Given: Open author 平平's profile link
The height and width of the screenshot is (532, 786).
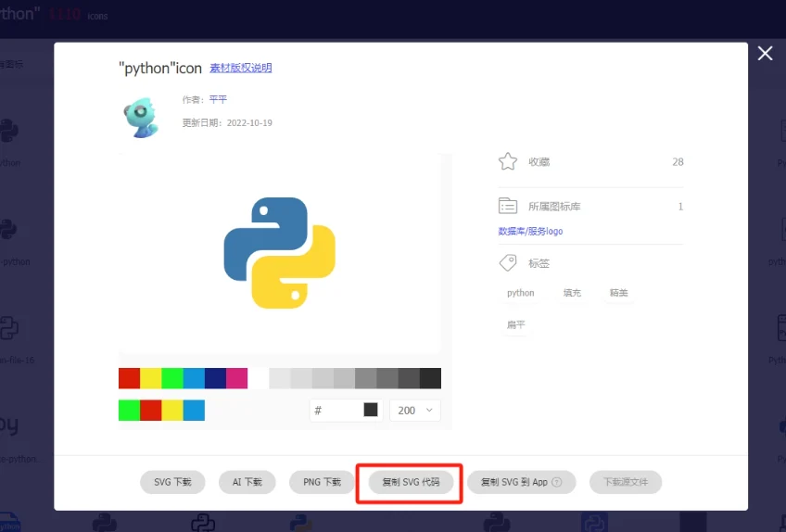Looking at the screenshot, I should point(218,99).
